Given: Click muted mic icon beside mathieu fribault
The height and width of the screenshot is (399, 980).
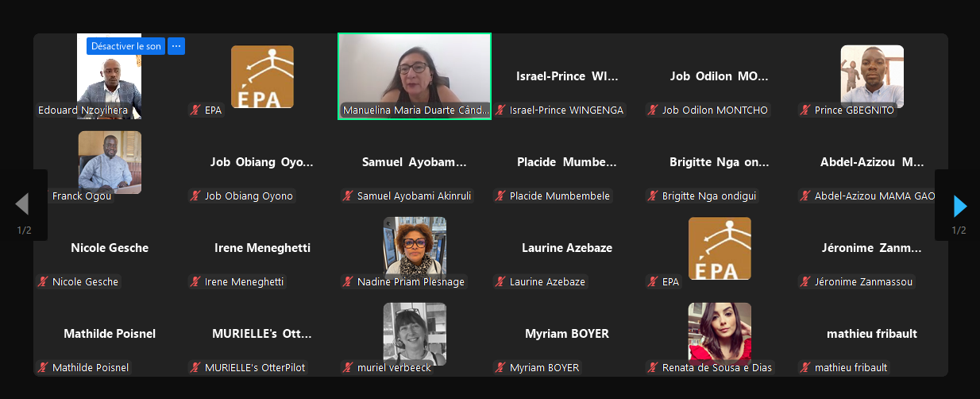Looking at the screenshot, I should (x=807, y=367).
